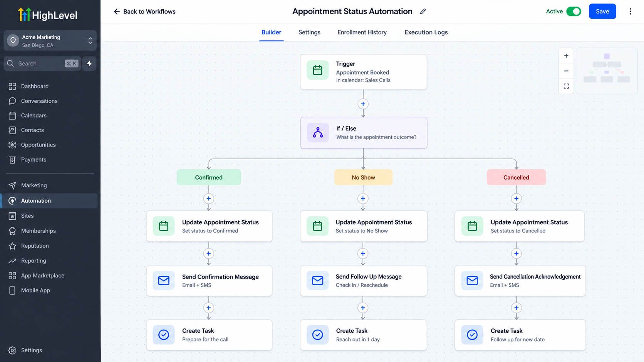This screenshot has height=362, width=644.
Task: Open the Enrollment History tab
Action: point(362,32)
